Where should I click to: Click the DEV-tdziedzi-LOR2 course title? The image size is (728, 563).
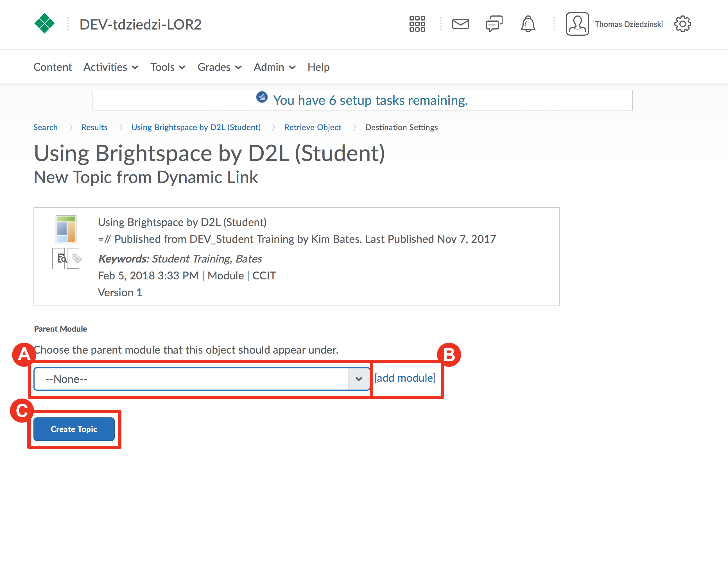click(x=140, y=24)
